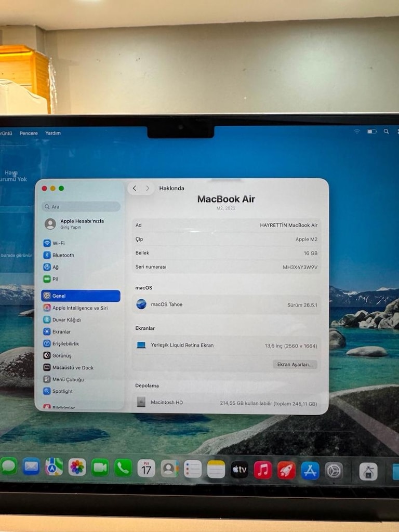The height and width of the screenshot is (532, 399).
Task: Open Pil battery settings
Action: point(81,279)
